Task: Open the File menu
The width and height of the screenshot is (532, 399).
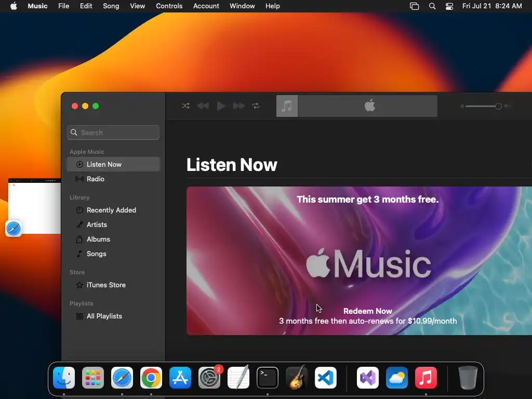Action: pos(63,6)
